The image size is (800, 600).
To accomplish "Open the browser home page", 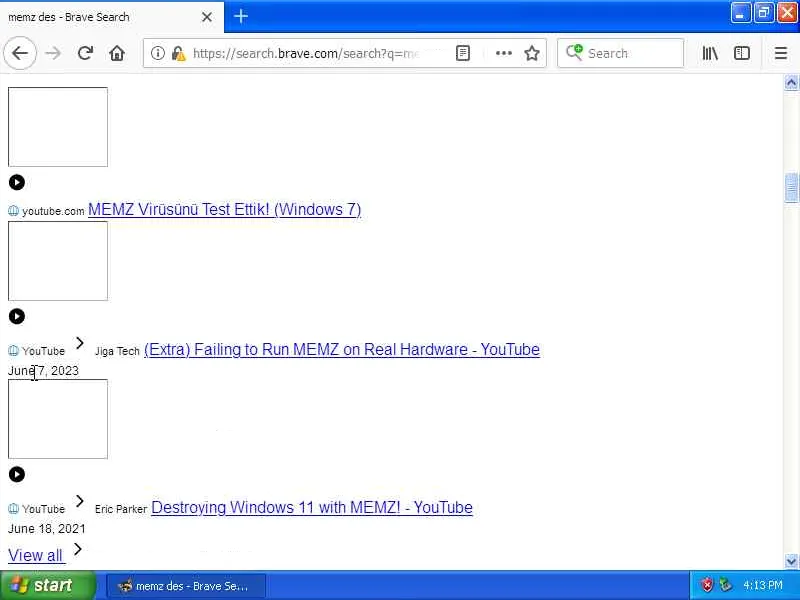I will coord(117,53).
